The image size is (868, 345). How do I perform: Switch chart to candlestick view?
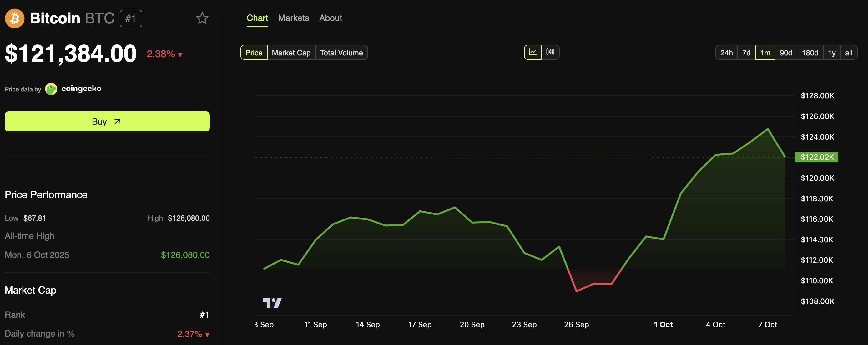tap(550, 52)
